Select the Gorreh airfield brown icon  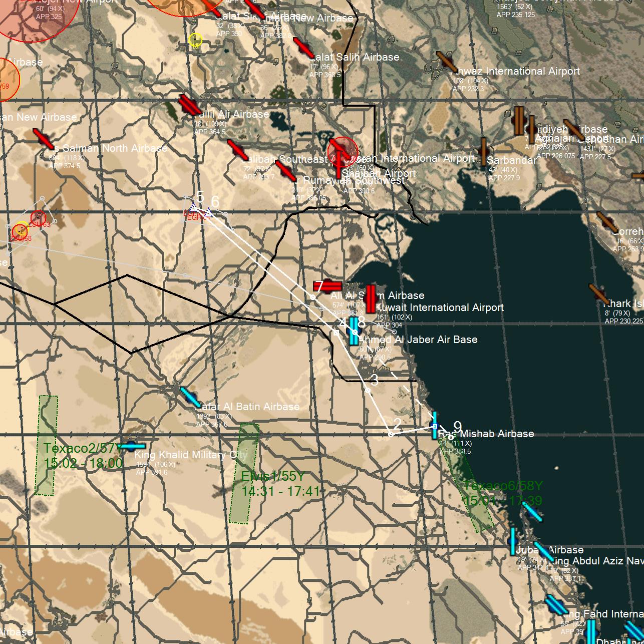(607, 222)
